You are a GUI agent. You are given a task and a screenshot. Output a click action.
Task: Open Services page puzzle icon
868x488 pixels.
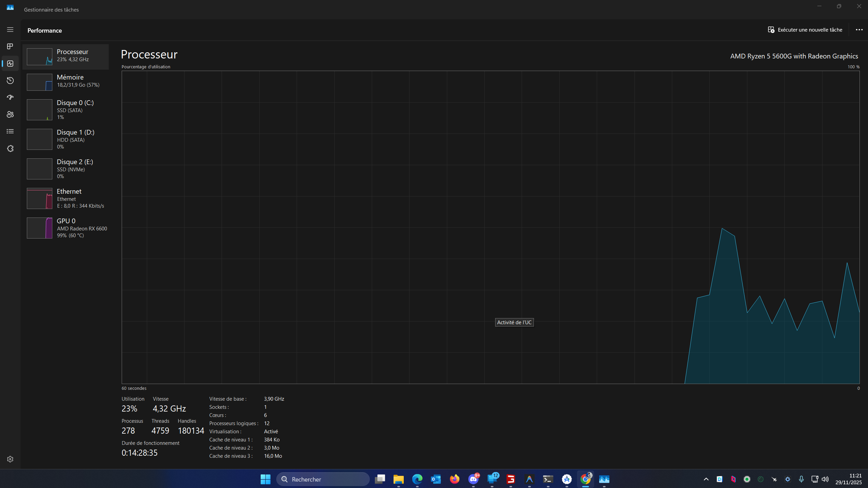coord(10,149)
